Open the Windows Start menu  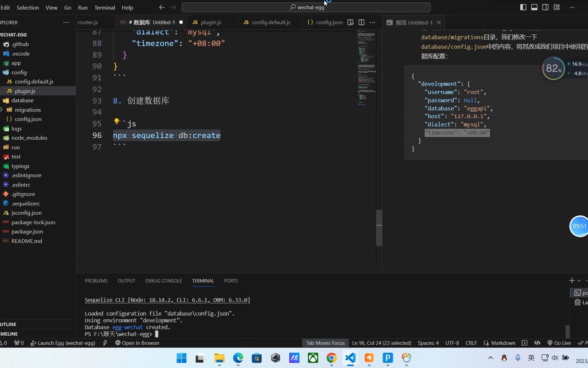[181, 358]
